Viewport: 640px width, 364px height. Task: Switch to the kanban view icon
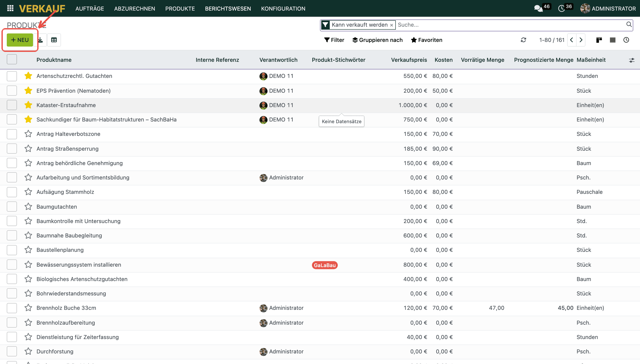[599, 40]
